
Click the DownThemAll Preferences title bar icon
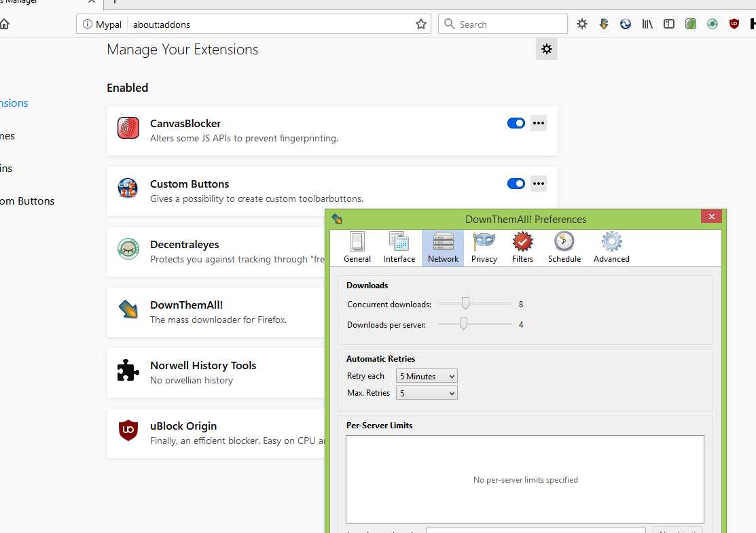tap(337, 219)
